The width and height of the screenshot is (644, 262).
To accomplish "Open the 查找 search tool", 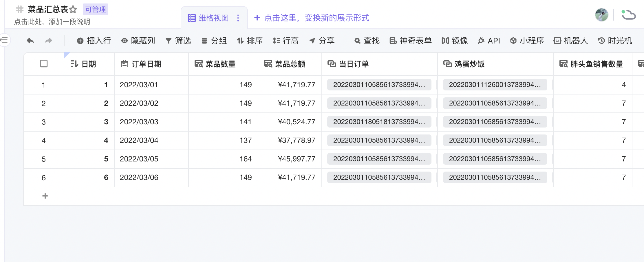I will pyautogui.click(x=367, y=41).
